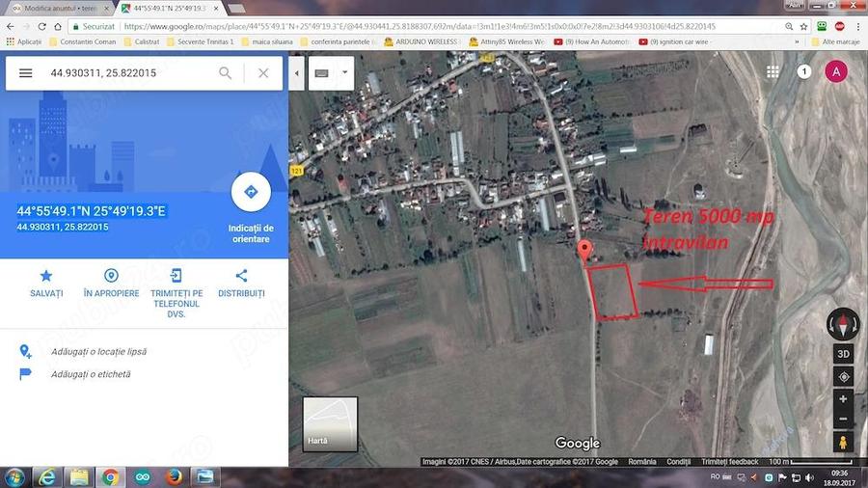Open Arduino IDE from taskbar
This screenshot has width=868, height=488.
(143, 477)
